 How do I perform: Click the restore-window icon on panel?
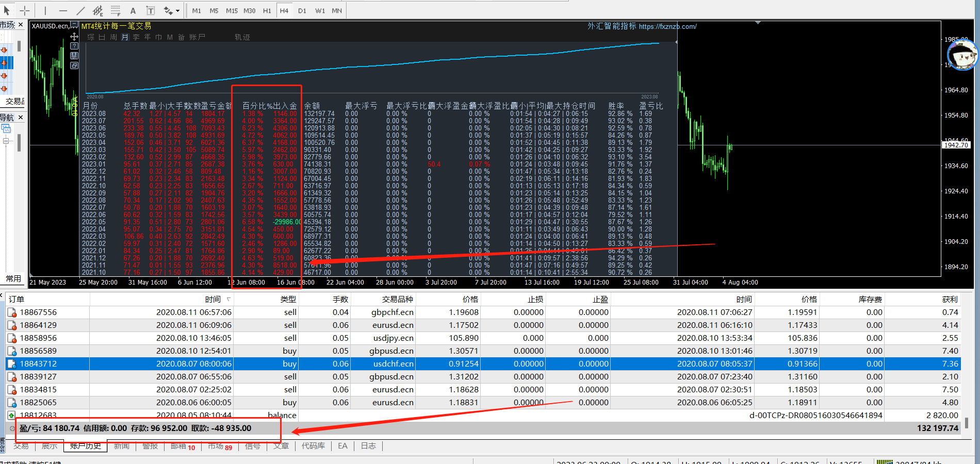click(74, 65)
